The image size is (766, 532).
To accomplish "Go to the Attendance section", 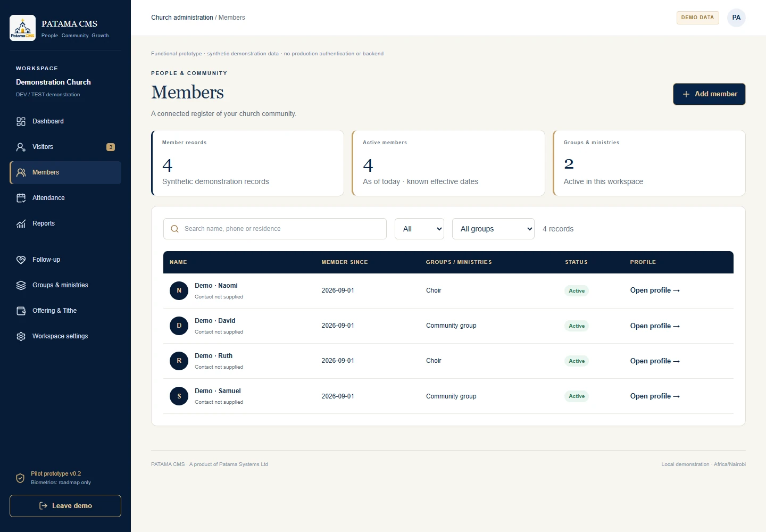I will pos(65,198).
